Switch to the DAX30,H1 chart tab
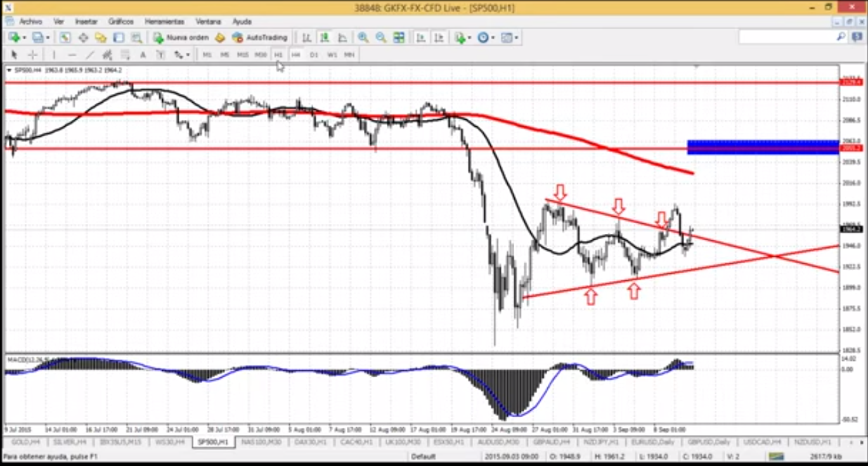Screen dimensions: 868x466 (x=311, y=441)
